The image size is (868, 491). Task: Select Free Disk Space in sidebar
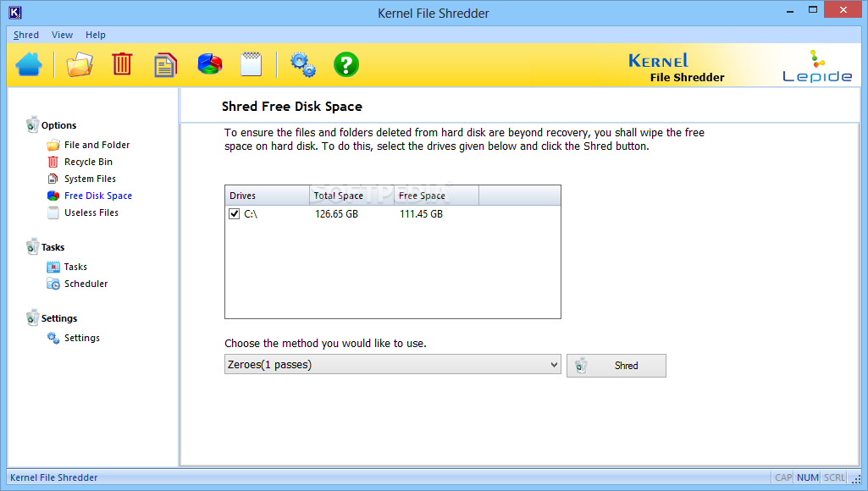pos(98,196)
